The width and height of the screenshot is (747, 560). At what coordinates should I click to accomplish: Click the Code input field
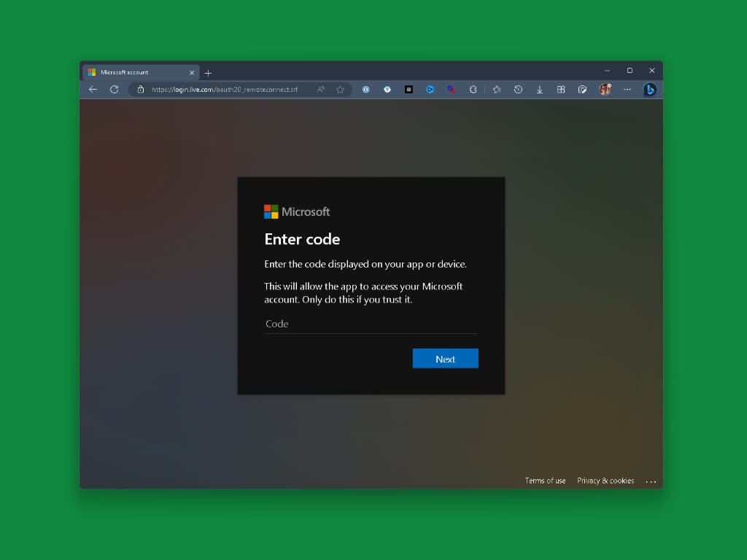click(371, 324)
